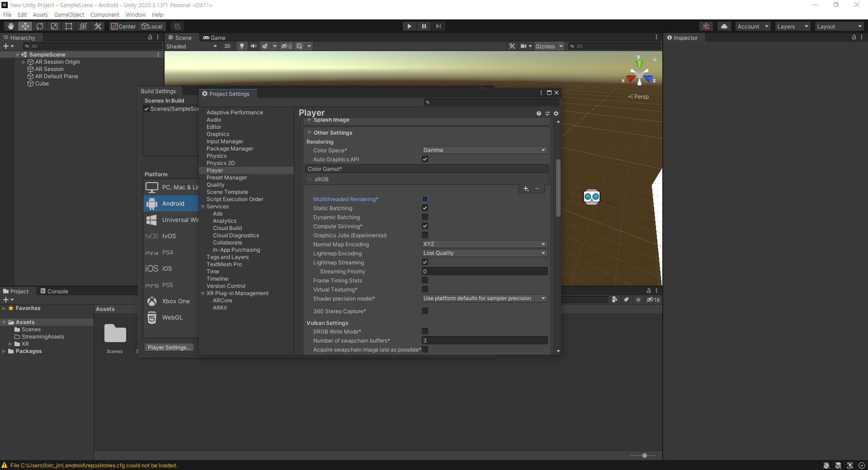Lock the Inspector panel
868x470 pixels.
point(854,38)
